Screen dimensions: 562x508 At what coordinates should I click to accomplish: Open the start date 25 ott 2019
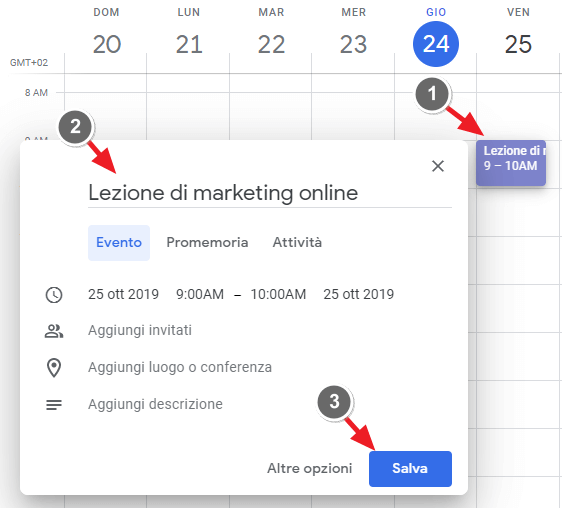click(123, 294)
